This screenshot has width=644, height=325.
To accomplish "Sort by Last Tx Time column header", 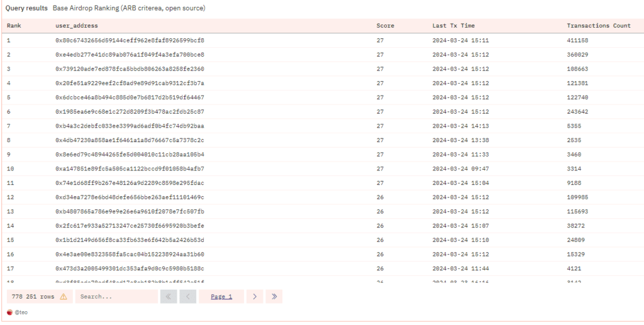I will coord(453,26).
